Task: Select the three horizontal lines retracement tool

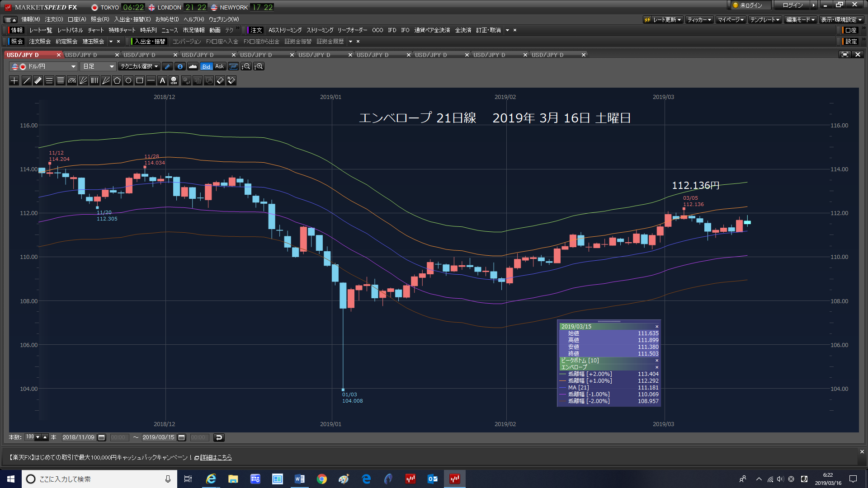Action: tap(49, 80)
